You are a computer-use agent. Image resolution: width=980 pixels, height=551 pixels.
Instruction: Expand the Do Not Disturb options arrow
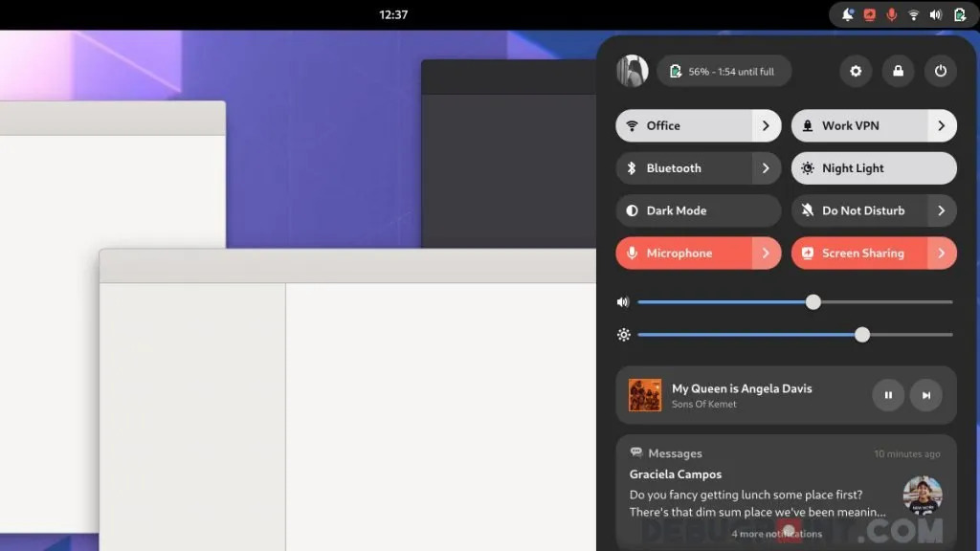pos(942,210)
